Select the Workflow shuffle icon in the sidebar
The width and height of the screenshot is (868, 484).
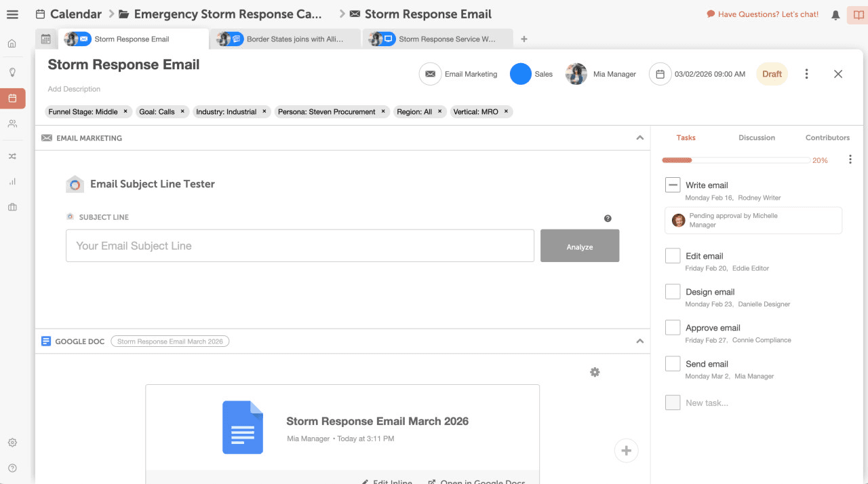tap(14, 155)
